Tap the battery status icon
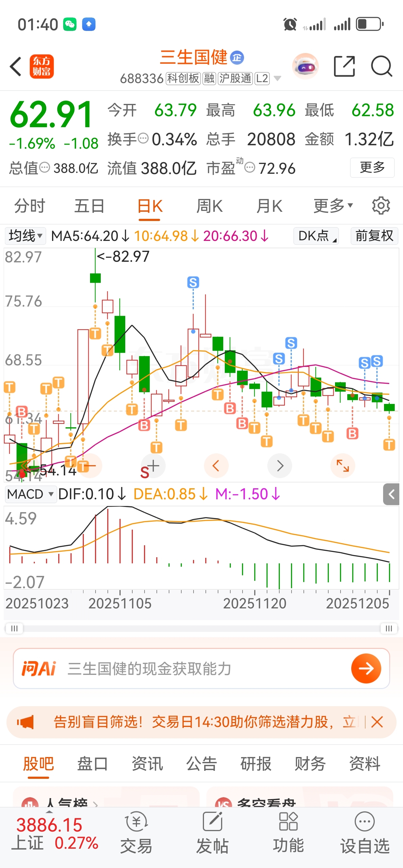Screen dimensions: 403x868 [x=370, y=24]
